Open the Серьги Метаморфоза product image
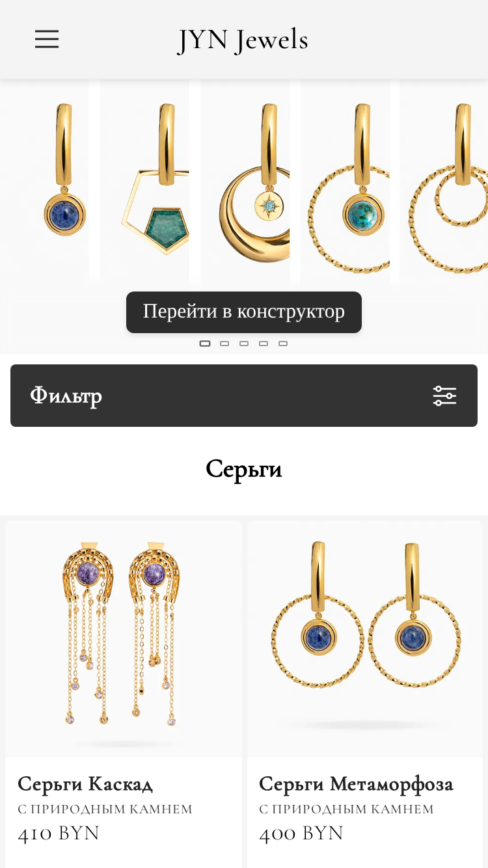 coord(365,639)
